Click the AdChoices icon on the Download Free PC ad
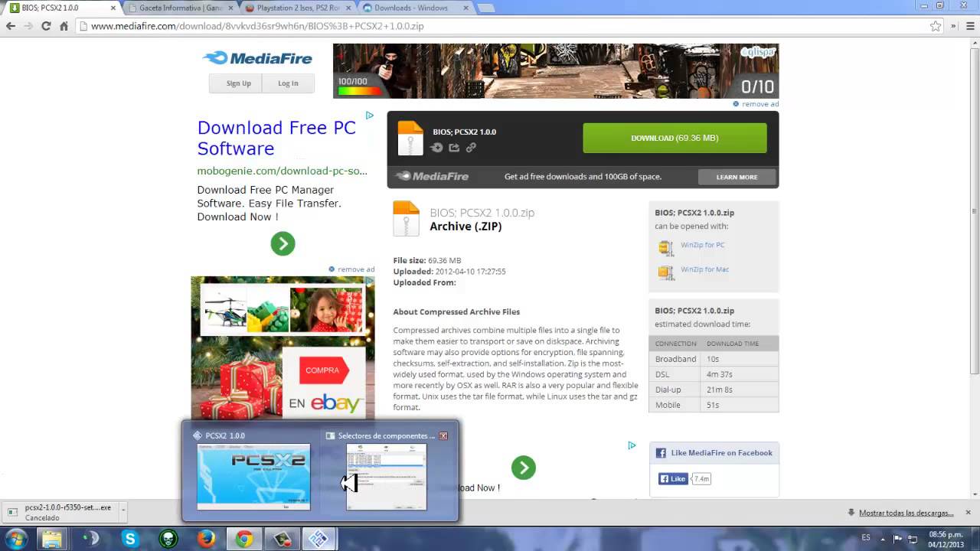The image size is (980, 551). coord(370,116)
